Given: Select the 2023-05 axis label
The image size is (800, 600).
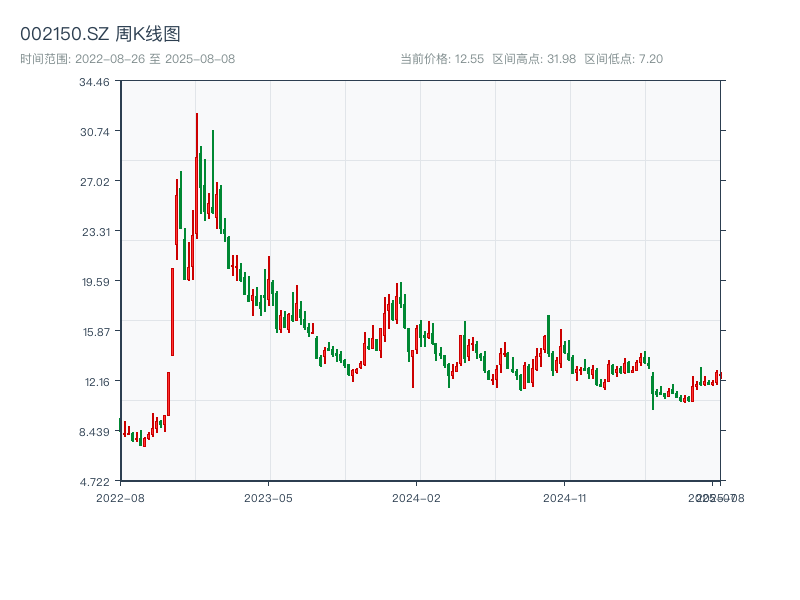Looking at the screenshot, I should (x=266, y=498).
